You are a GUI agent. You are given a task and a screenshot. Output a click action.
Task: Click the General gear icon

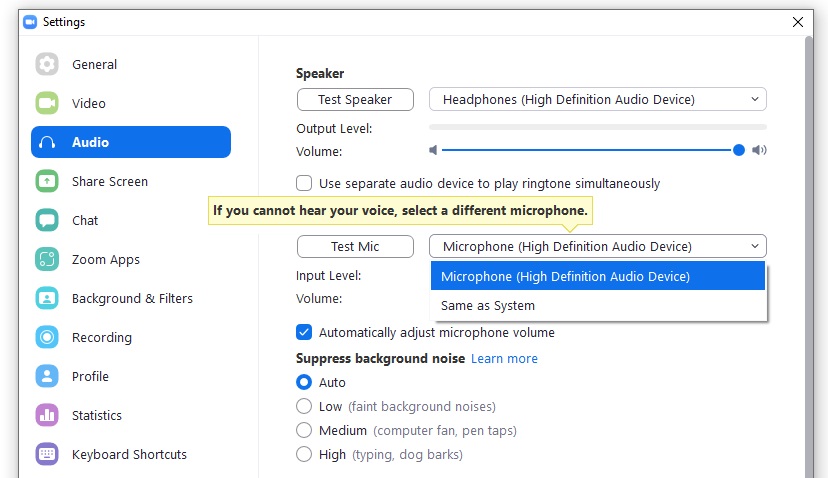click(x=47, y=65)
